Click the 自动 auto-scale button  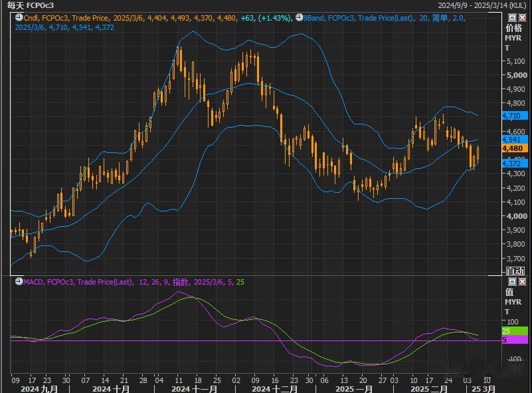pos(515,271)
